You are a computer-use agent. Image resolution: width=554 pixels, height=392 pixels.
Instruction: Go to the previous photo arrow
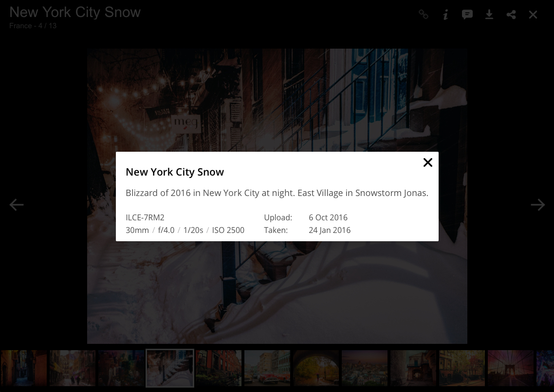pos(16,205)
